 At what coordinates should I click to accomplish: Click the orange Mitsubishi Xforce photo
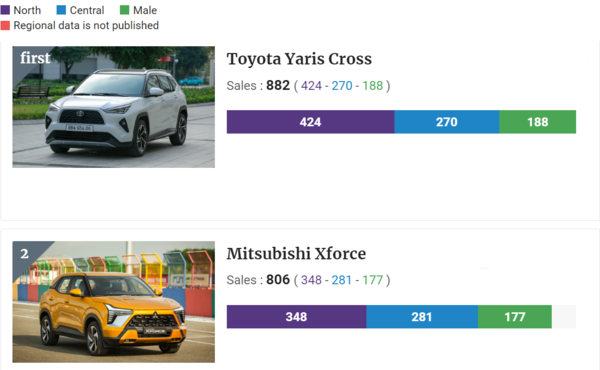coord(114,302)
